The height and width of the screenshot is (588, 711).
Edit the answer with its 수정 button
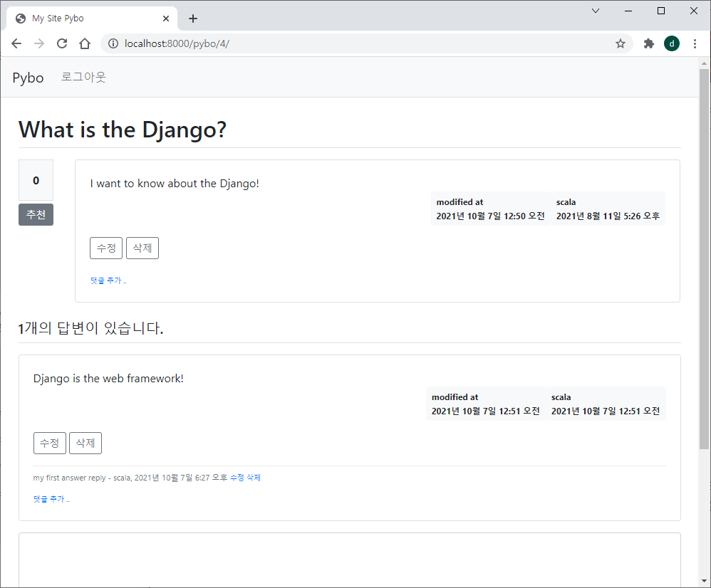49,443
